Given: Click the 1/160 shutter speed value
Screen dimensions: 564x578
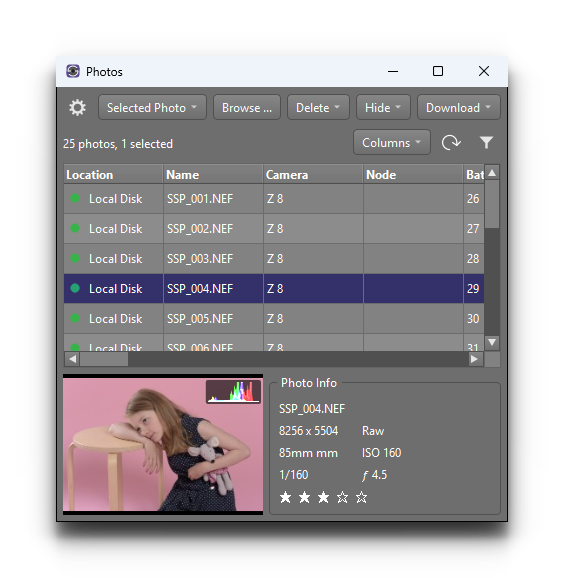Looking at the screenshot, I should tap(294, 475).
